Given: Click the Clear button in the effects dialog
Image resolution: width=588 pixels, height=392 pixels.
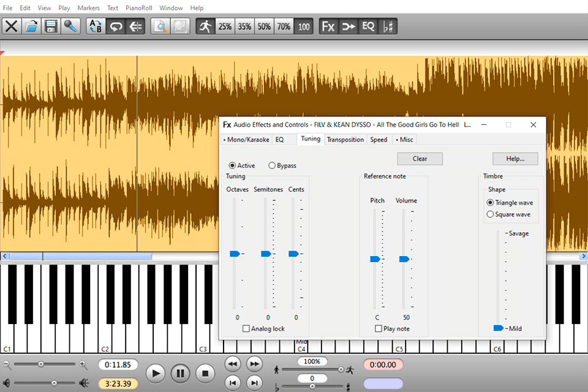Looking at the screenshot, I should tap(420, 158).
